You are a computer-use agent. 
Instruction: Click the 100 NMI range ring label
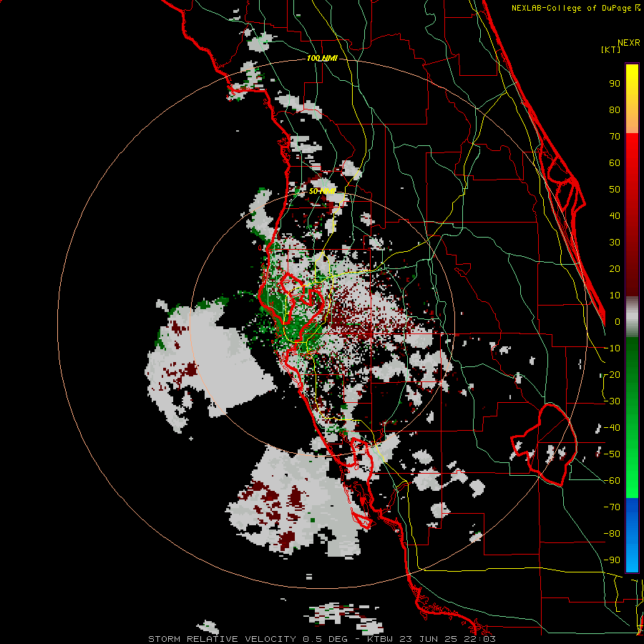322,59
